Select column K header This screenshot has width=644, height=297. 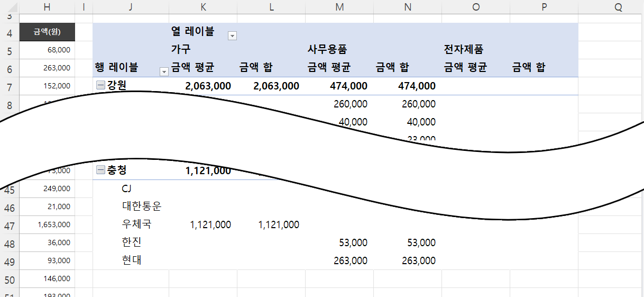pyautogui.click(x=203, y=6)
